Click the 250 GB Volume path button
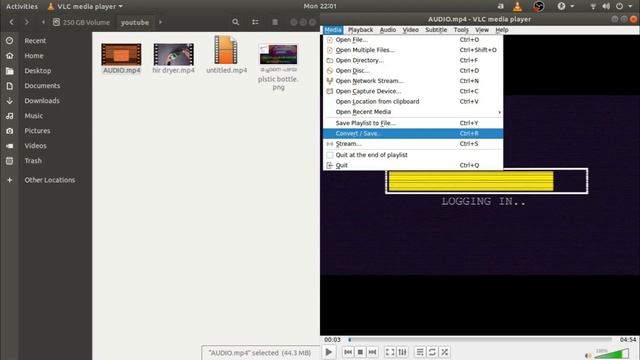 [82, 22]
